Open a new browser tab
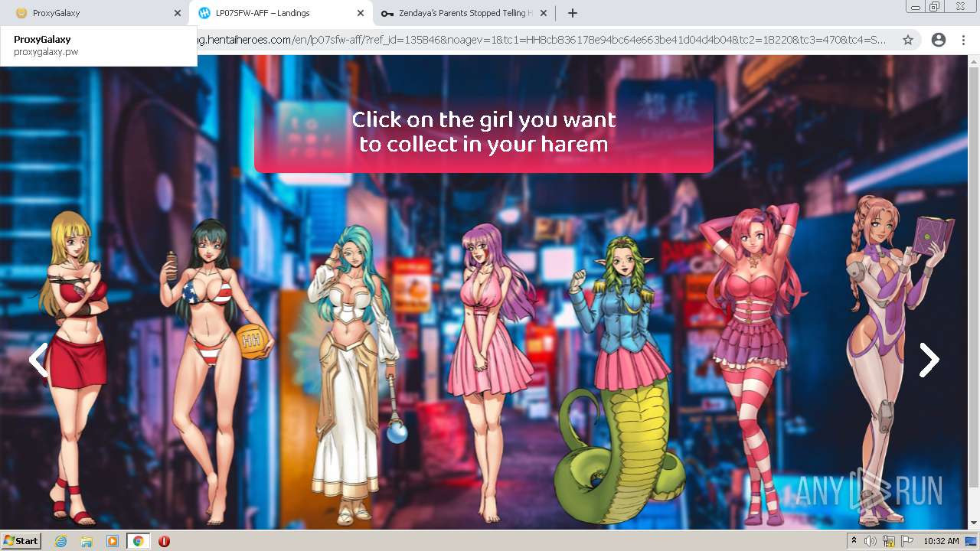 (x=572, y=13)
